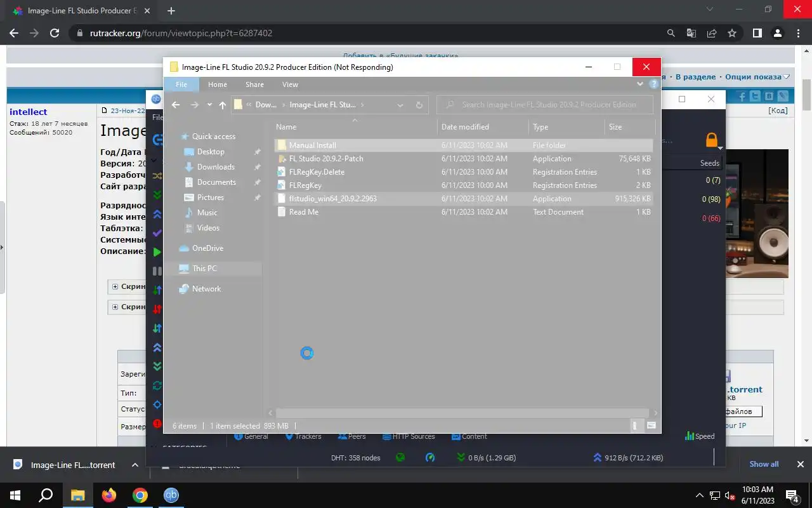Go forward in File Explorer navigation
The height and width of the screenshot is (508, 812).
(195, 105)
